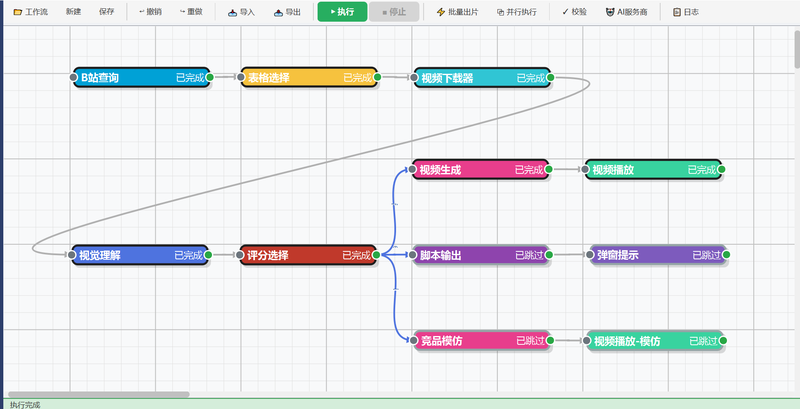Click output port of 竞品模仿 node
Viewport: 800px width, 409px height.
click(x=550, y=341)
